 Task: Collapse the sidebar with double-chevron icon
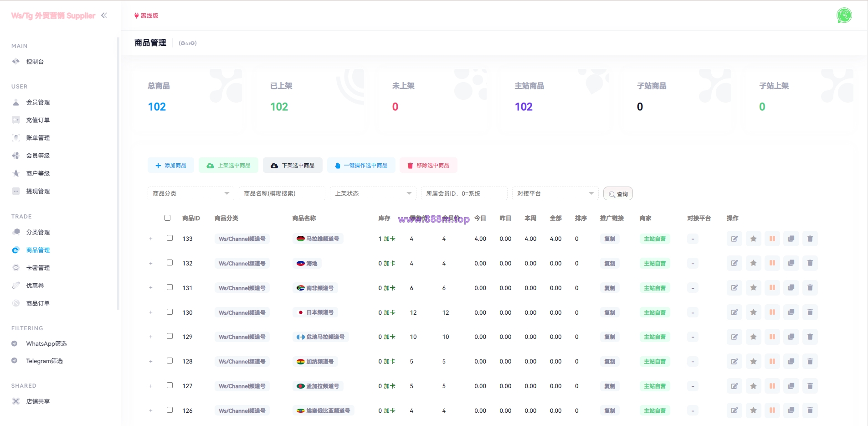tap(104, 15)
